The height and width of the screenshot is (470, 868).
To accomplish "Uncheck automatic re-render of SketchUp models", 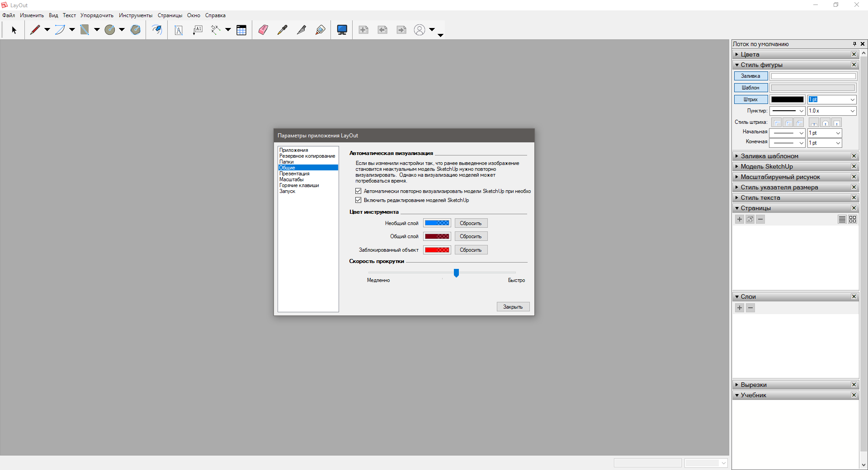I will click(x=359, y=191).
